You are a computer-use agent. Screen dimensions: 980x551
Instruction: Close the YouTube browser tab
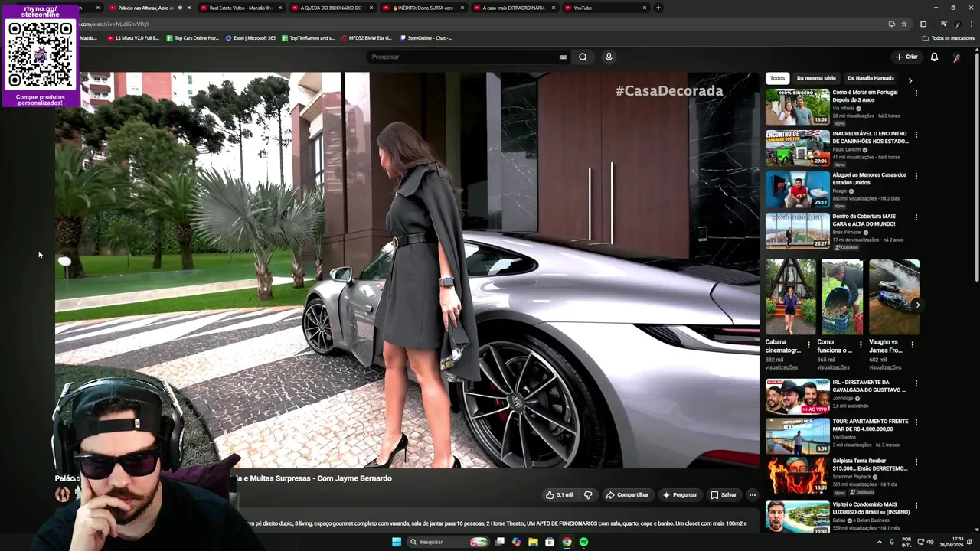(645, 8)
